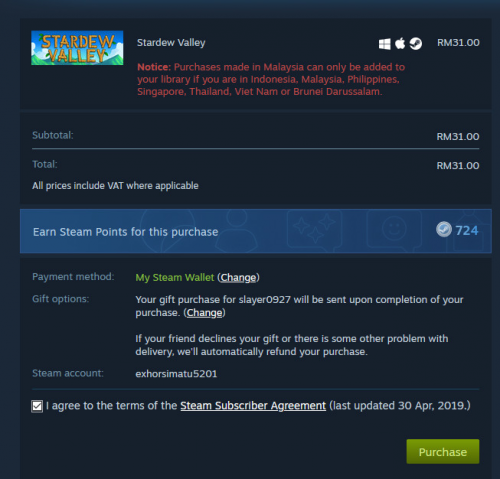Click the Steam account name exhorsimatu5201
Screen dimensions: 500x479
176,374
